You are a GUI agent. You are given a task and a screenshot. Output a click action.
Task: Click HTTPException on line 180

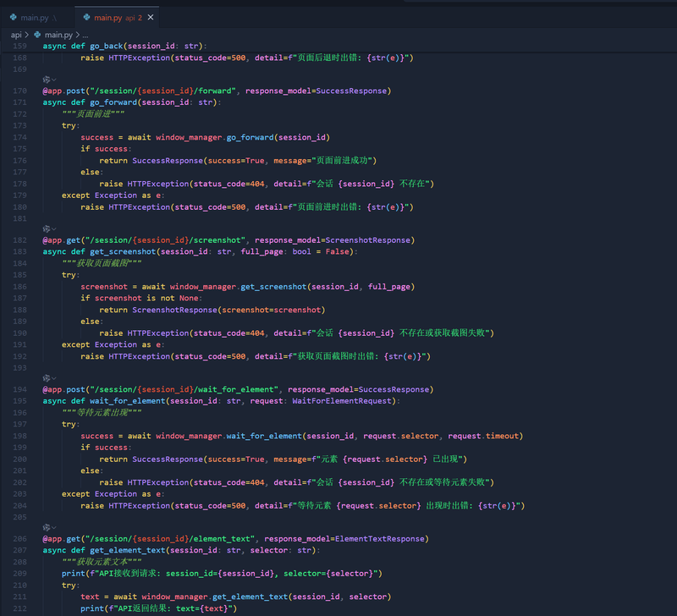point(140,207)
